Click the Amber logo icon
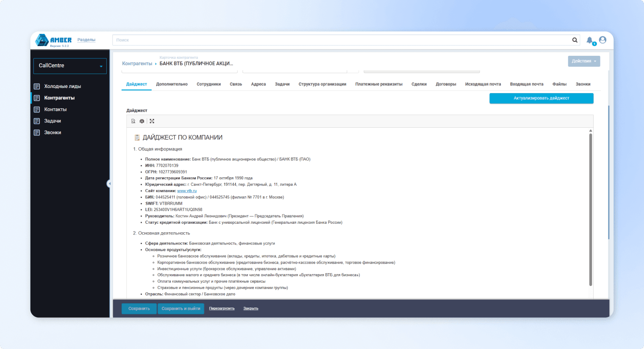 41,40
